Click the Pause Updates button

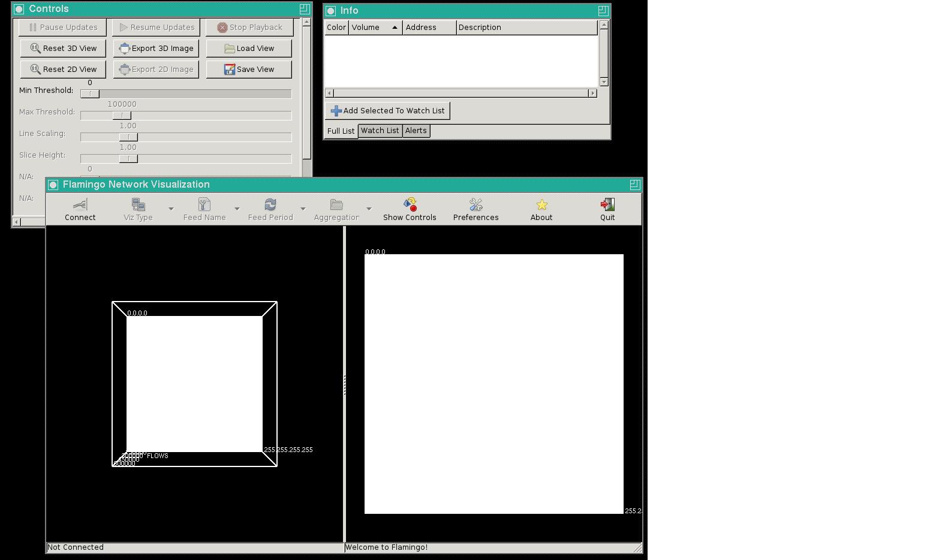[63, 28]
